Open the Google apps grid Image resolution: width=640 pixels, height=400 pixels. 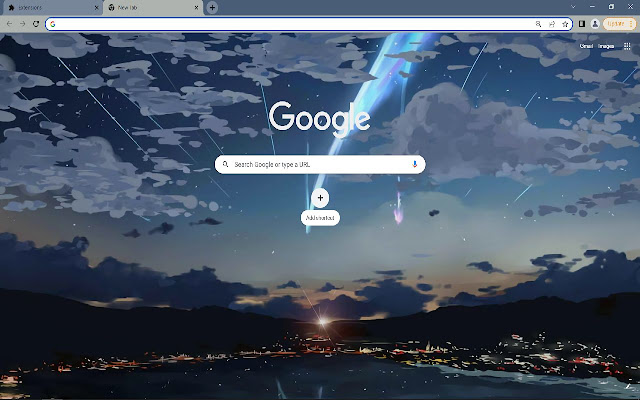click(627, 46)
